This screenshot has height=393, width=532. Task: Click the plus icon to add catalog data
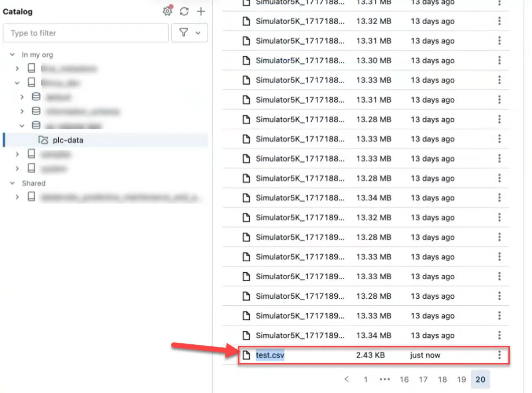201,11
